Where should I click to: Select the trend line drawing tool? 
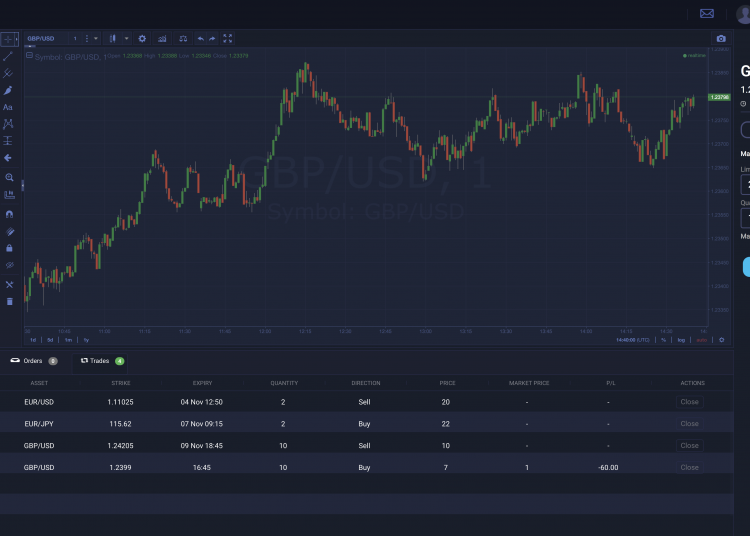pos(8,56)
